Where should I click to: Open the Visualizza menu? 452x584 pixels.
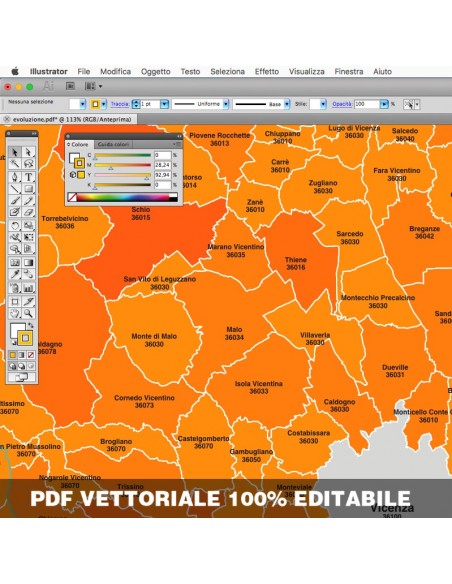[307, 72]
